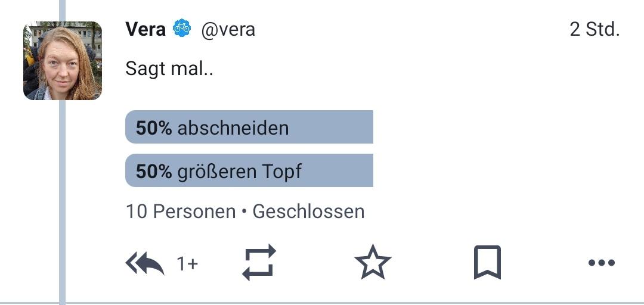Bookmark Vera's post

(x=487, y=262)
